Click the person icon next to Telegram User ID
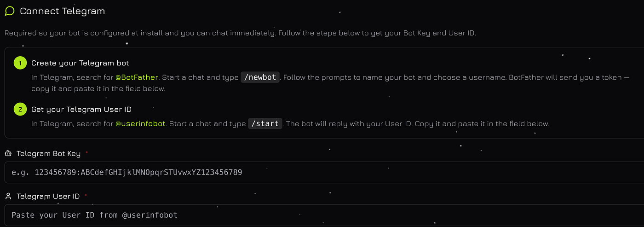This screenshot has height=227, width=644. (8, 196)
